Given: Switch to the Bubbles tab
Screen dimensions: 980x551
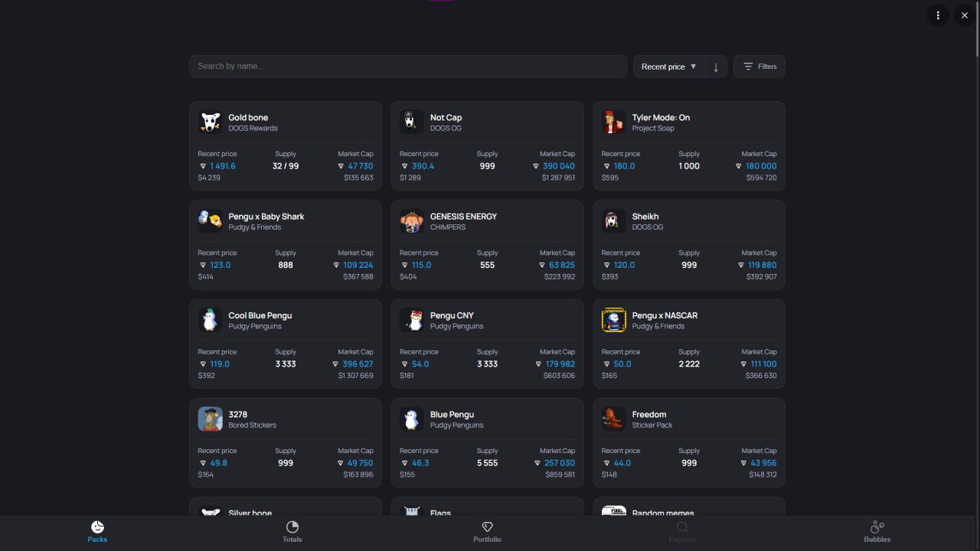Looking at the screenshot, I should point(877,532).
